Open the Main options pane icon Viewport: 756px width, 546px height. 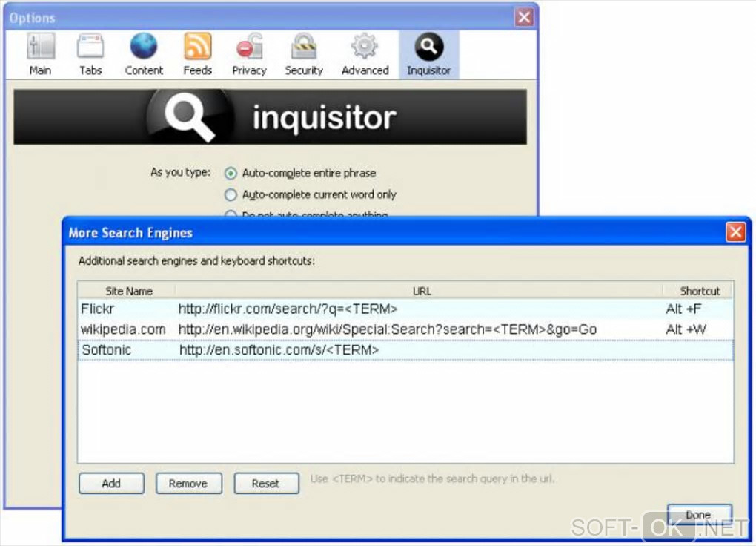coord(41,55)
